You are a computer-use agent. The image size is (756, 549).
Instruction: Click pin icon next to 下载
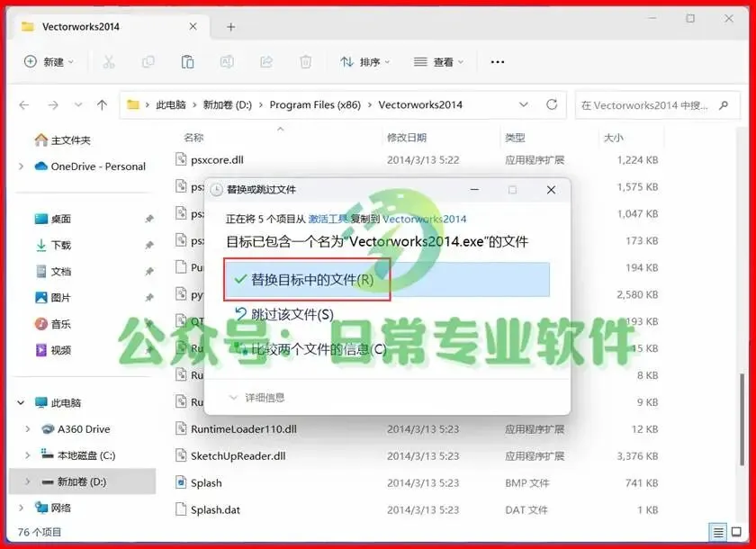149,245
